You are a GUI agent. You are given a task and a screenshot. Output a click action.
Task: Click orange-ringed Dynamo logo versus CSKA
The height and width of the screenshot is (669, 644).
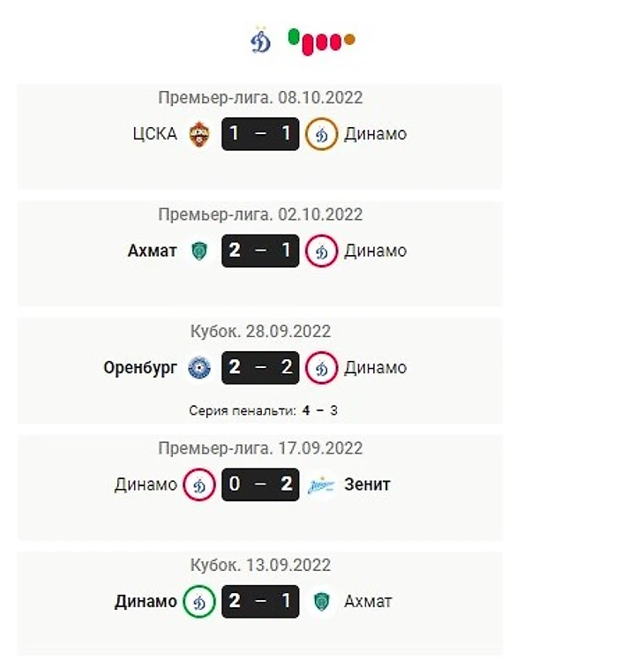(x=322, y=134)
